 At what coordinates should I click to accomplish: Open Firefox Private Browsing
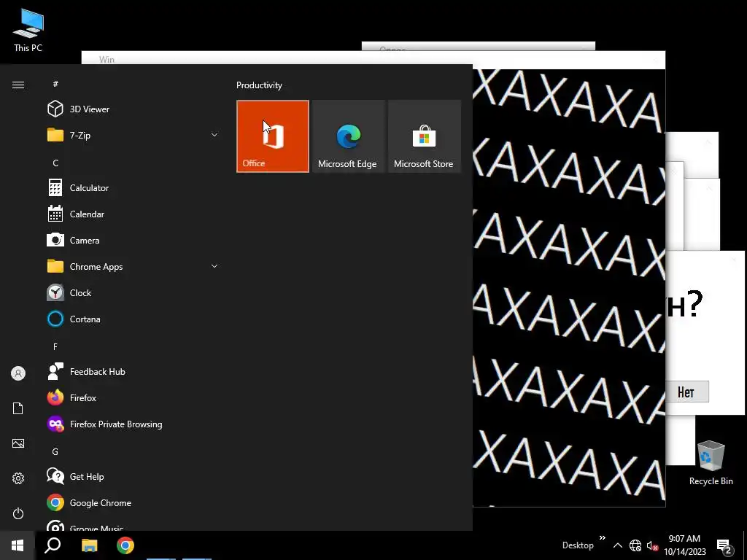pos(133,424)
